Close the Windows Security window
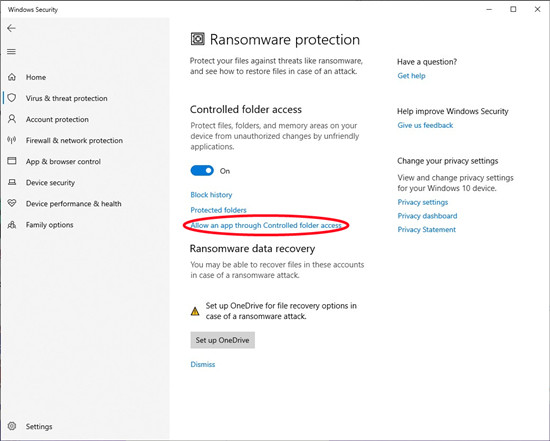 [537, 9]
